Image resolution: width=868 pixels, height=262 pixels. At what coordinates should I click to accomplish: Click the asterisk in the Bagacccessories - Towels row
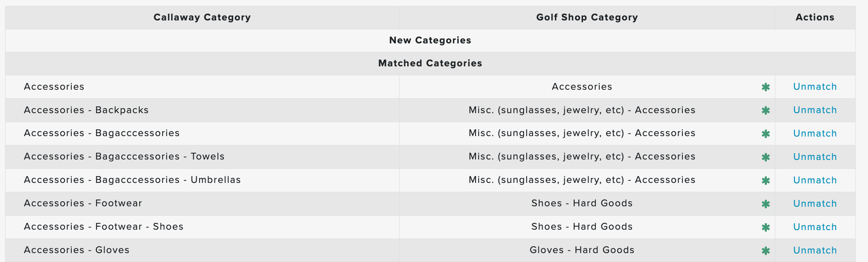coord(766,157)
